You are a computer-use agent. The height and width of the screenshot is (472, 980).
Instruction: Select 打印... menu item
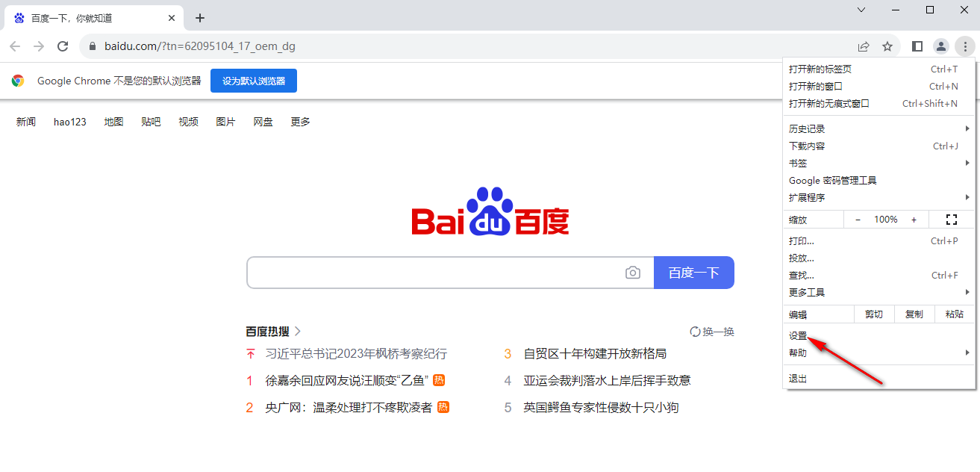[x=879, y=240]
